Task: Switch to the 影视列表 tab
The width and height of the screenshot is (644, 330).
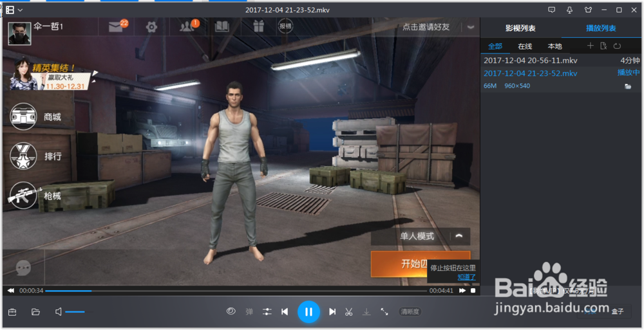Action: 520,28
